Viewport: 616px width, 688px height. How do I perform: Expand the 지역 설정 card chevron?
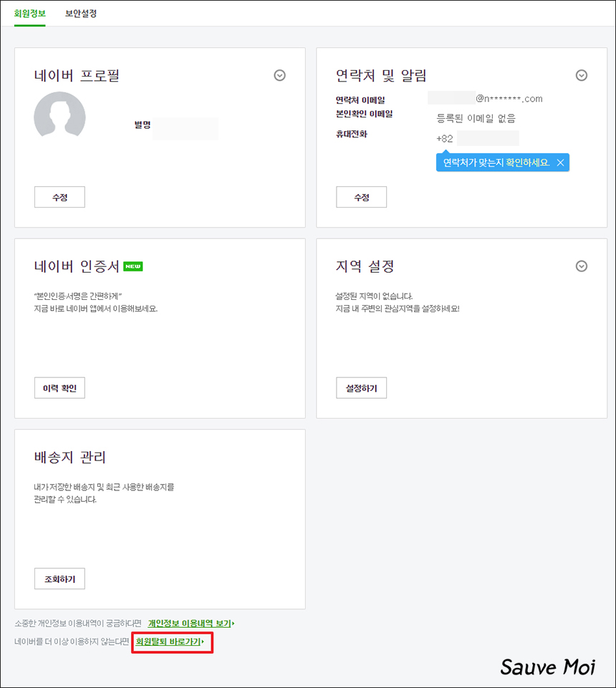click(x=582, y=266)
